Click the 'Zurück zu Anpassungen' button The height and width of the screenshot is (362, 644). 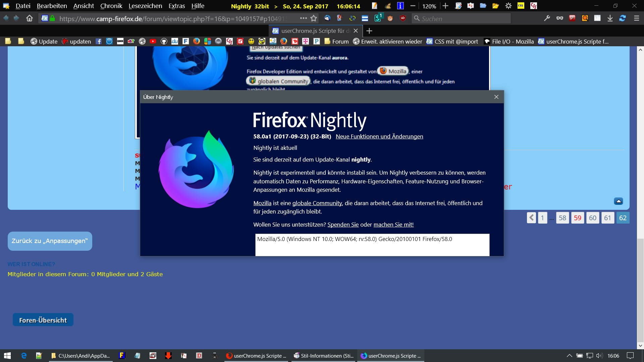tap(50, 241)
